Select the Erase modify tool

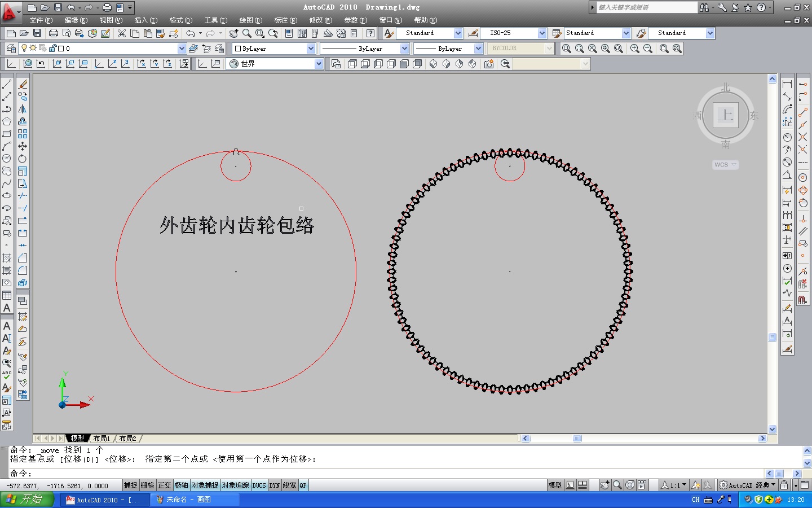[23, 84]
